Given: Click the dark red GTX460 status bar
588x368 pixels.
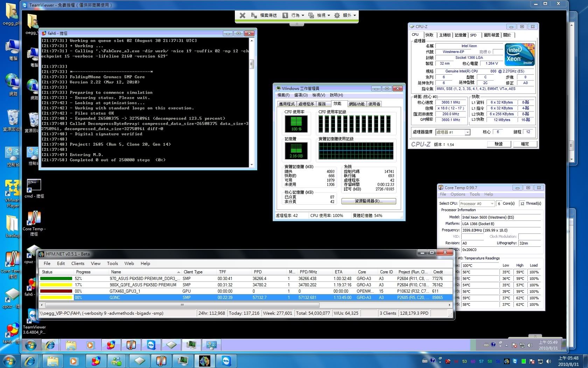Looking at the screenshot, I should click(x=56, y=291).
